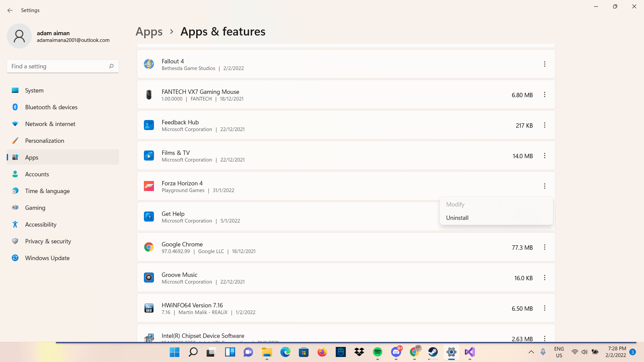Viewport: 644px width, 362px height.
Task: Open the System settings category
Action: [x=63, y=90]
